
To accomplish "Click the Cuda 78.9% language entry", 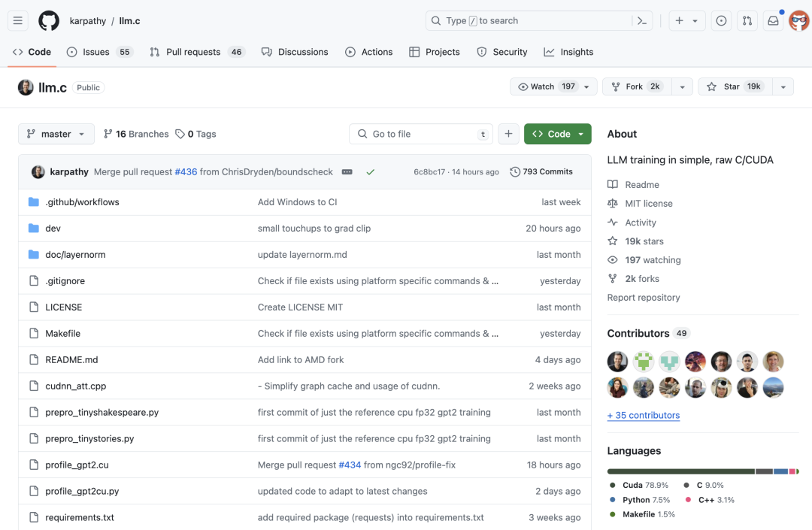I will 640,485.
